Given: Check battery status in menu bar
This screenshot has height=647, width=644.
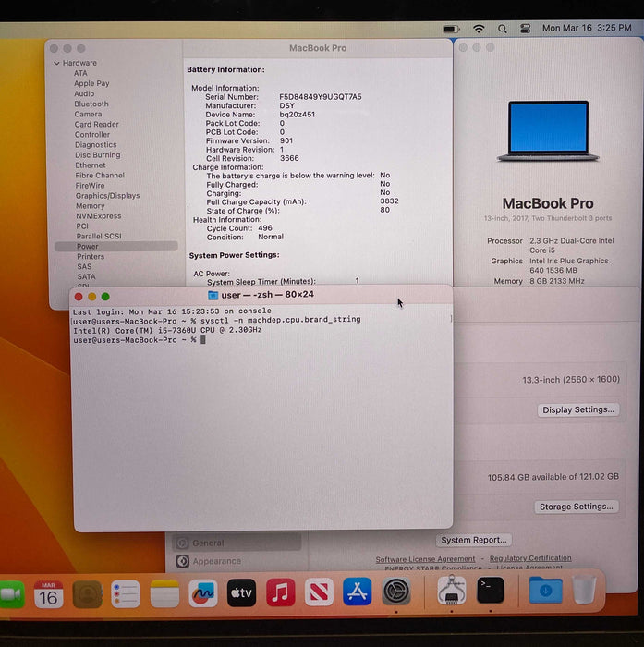Looking at the screenshot, I should [x=451, y=29].
